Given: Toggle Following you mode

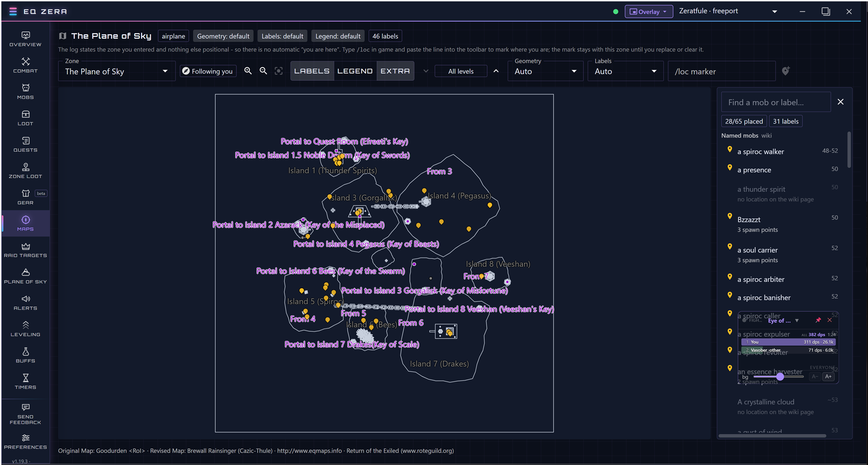Looking at the screenshot, I should 208,71.
